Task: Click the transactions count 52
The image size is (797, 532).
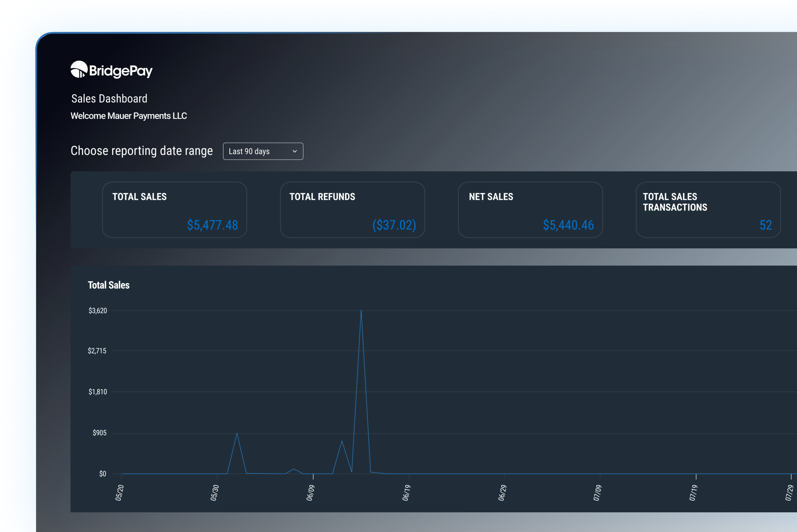Action: 766,225
